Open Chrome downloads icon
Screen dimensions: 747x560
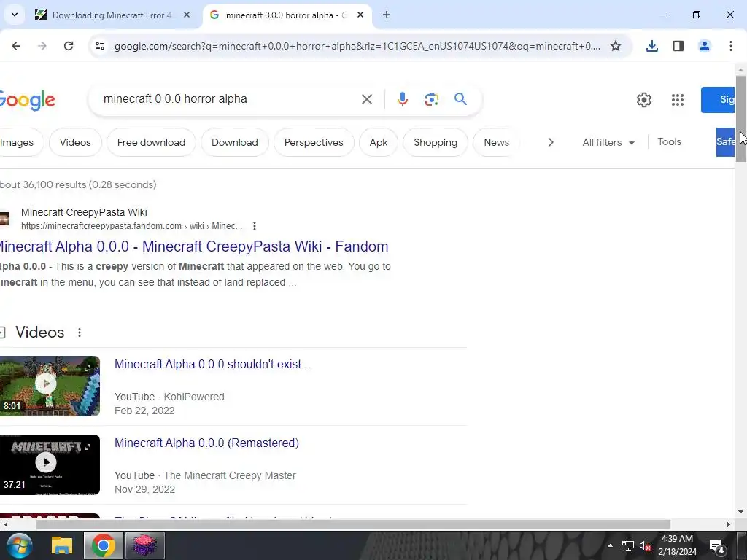[651, 46]
